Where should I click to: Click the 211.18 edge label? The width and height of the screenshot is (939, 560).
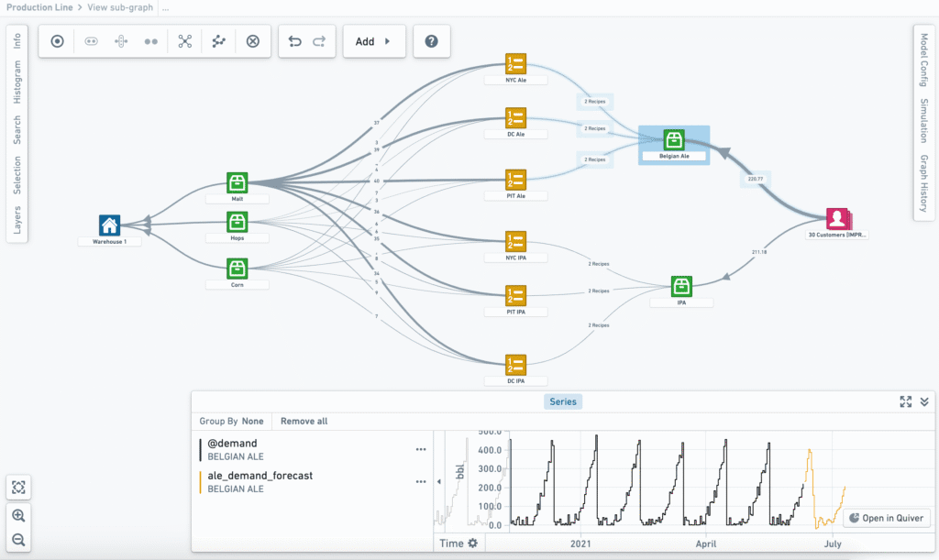(759, 252)
